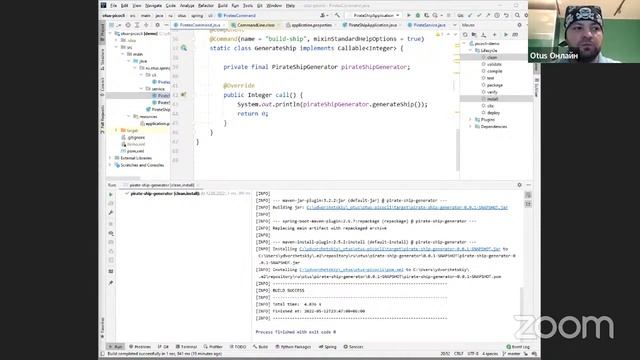Switch to PirateShipApplication.java tab

(372, 25)
